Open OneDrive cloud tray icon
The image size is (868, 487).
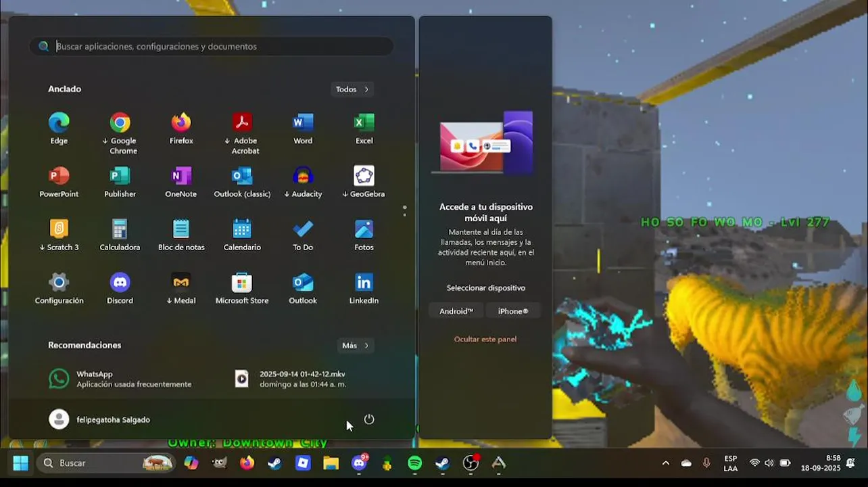click(686, 463)
